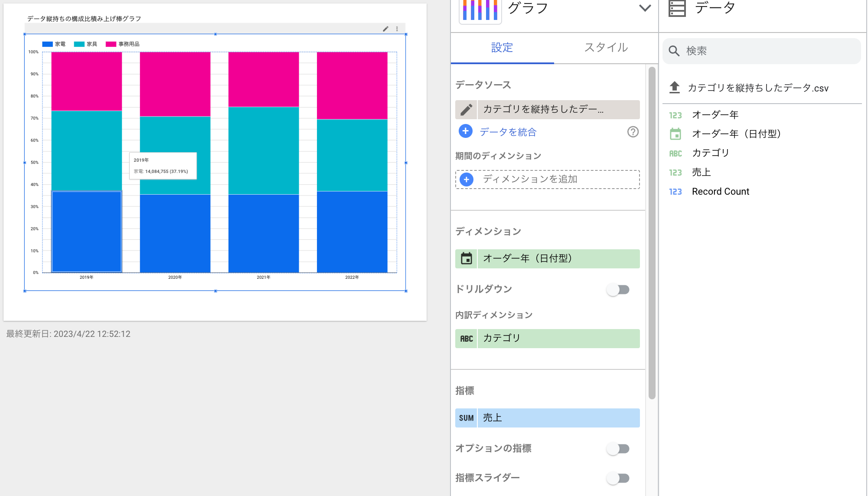Click the chart edit pencil icon

pos(385,29)
